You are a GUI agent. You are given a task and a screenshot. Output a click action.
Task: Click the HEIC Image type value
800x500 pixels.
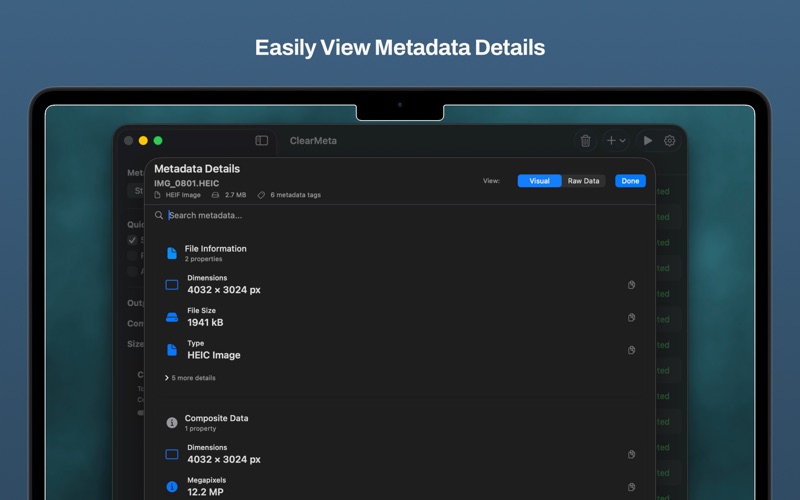point(214,355)
